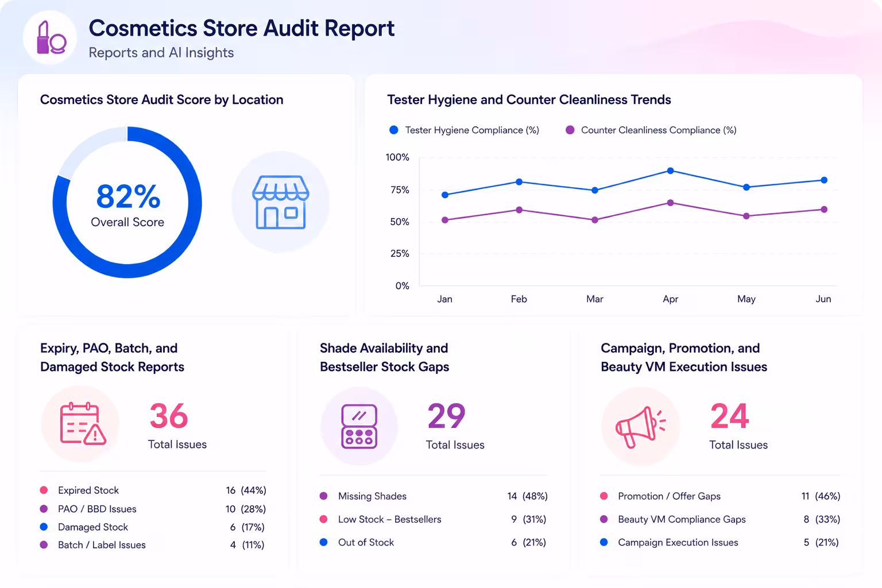Select the Campaign Execution Issues row
The width and height of the screenshot is (882, 588).
pyautogui.click(x=720, y=543)
